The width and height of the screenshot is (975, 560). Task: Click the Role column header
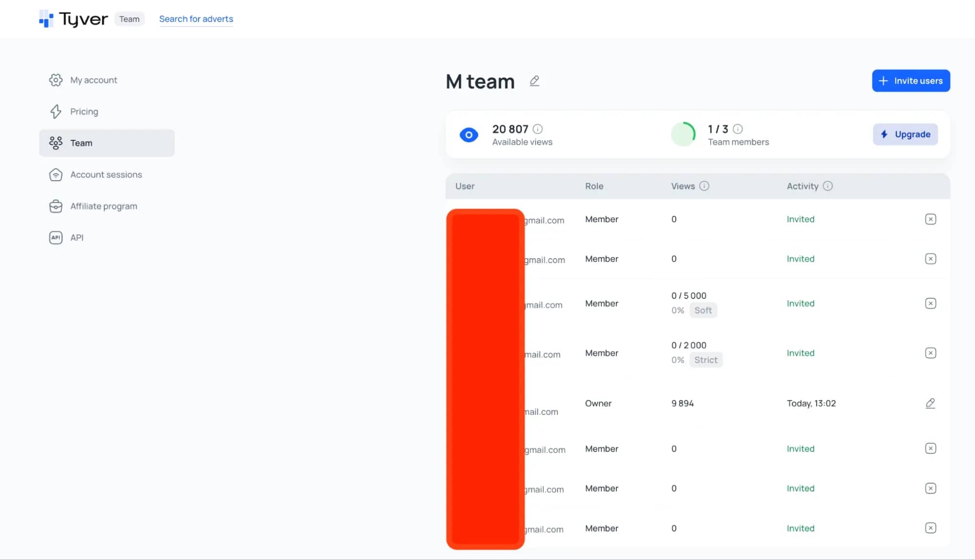click(x=594, y=186)
